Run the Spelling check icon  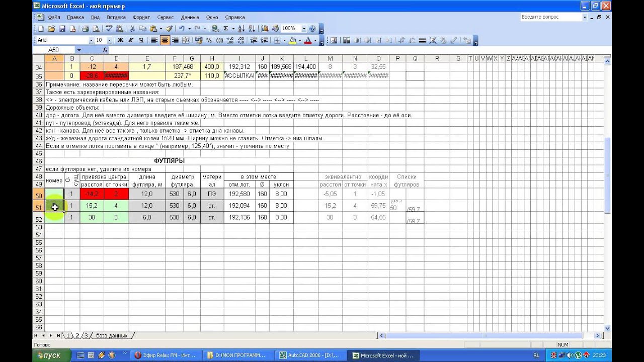tap(109, 29)
